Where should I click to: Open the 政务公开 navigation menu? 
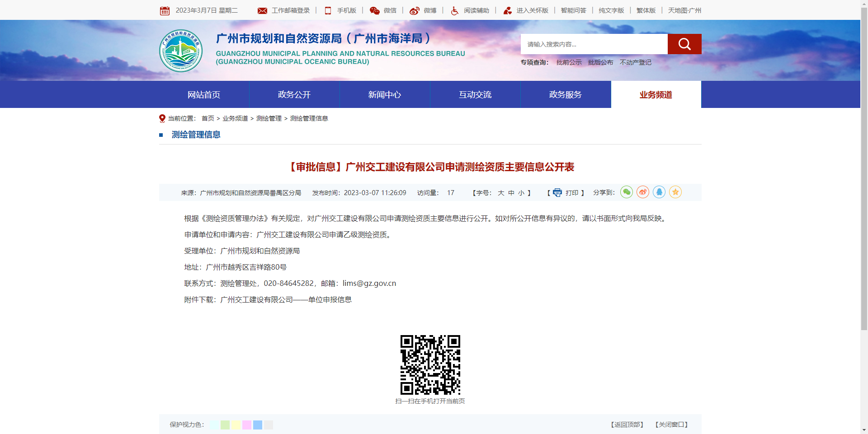tap(294, 95)
